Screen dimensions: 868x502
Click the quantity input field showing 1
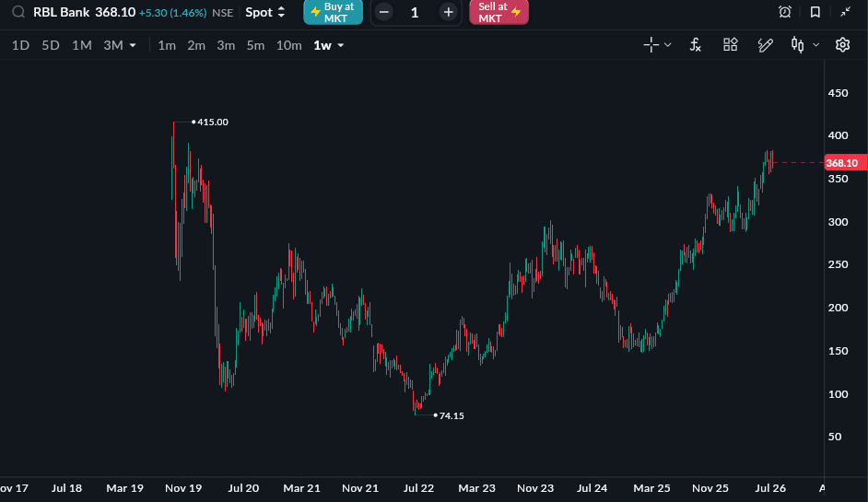tap(416, 12)
